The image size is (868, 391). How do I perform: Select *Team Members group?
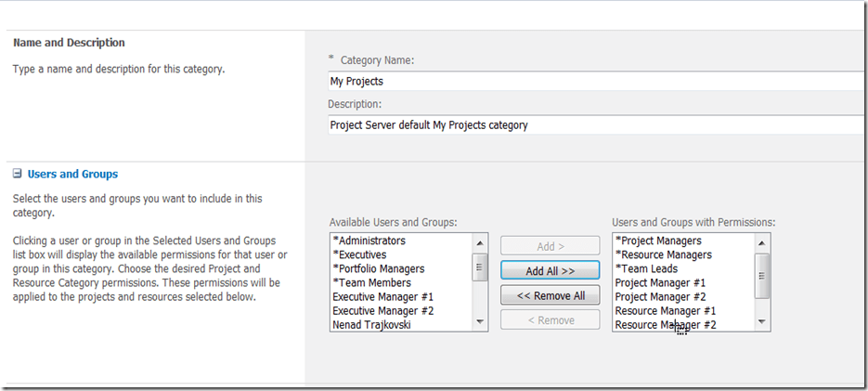coord(371,282)
